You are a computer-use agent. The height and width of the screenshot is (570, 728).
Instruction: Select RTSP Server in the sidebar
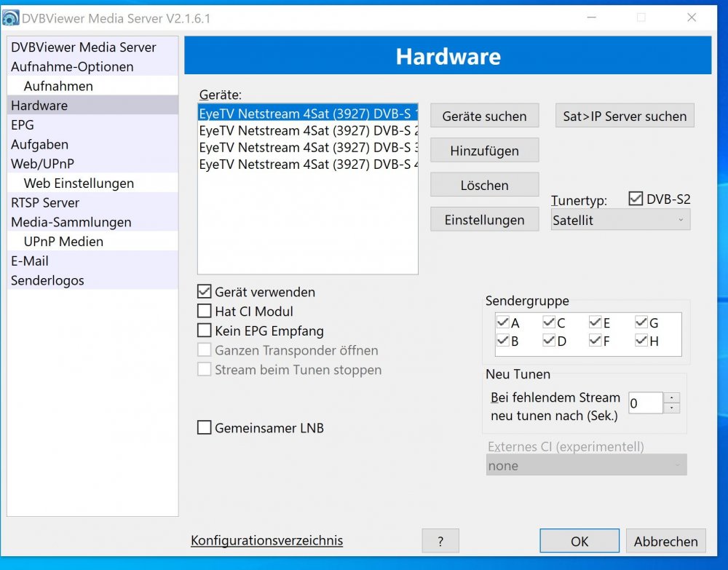point(45,203)
